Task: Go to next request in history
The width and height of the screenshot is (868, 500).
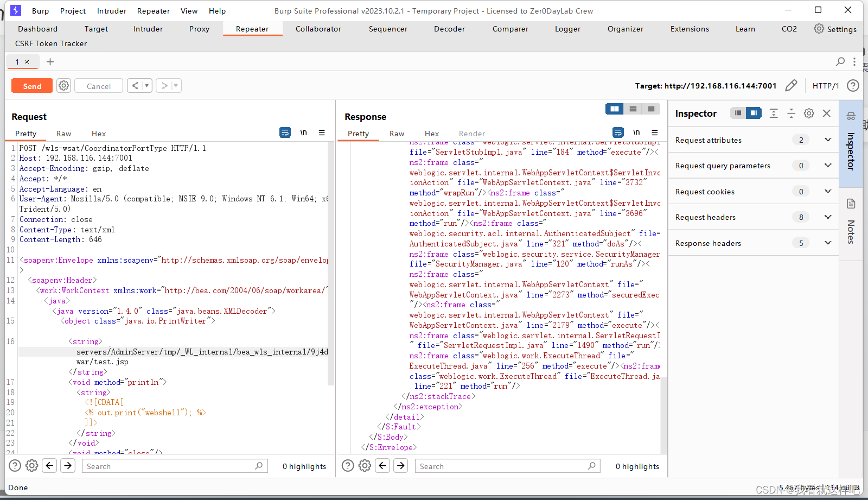Action: pyautogui.click(x=164, y=86)
